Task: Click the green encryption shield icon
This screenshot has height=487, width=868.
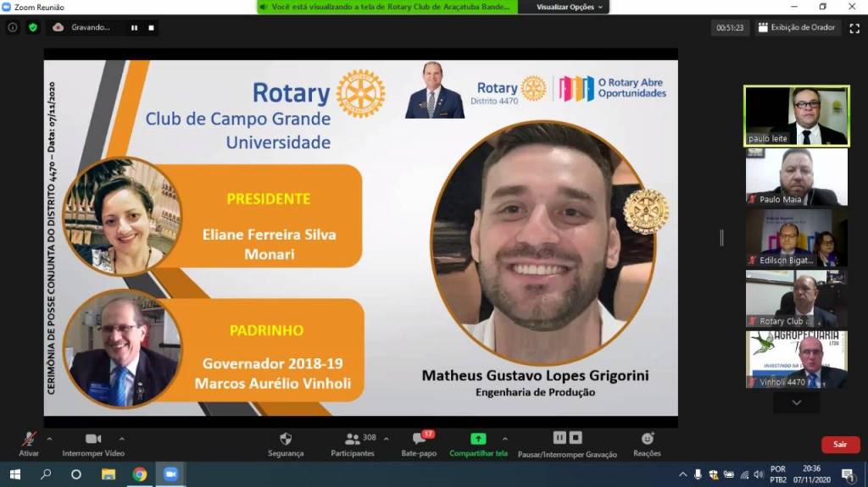Action: 33,27
